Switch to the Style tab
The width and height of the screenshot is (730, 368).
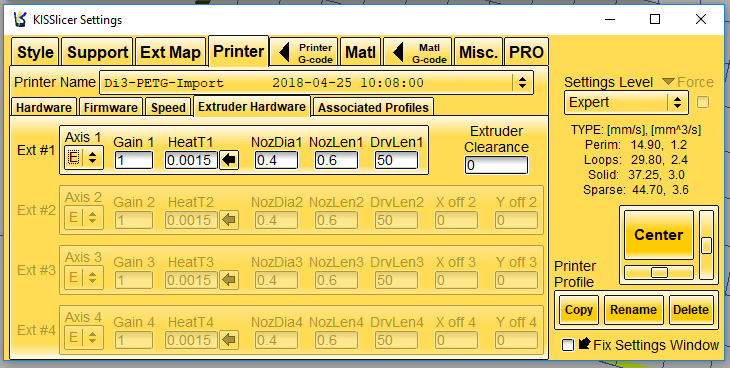click(35, 52)
